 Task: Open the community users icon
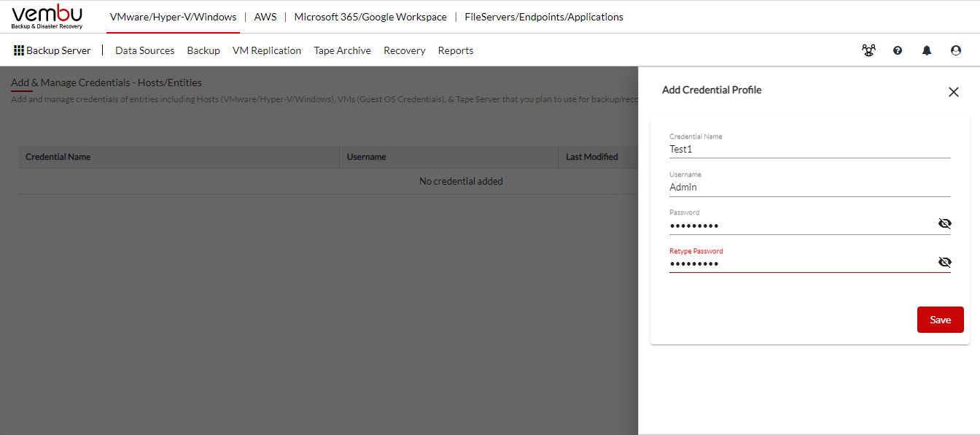(868, 50)
